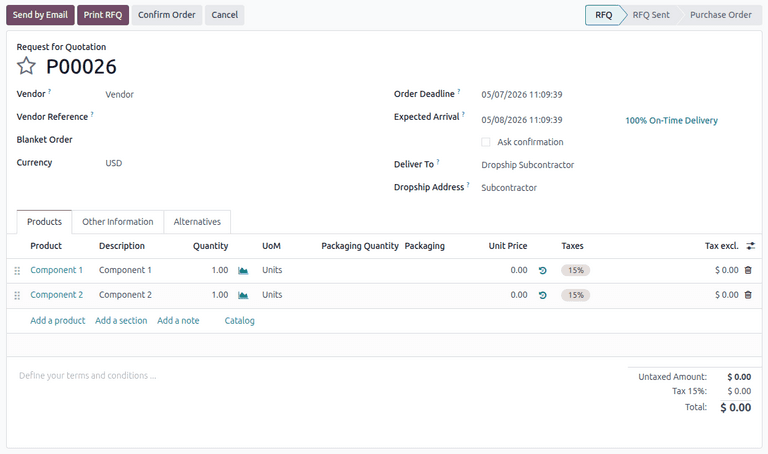Screen dimensions: 768x454
Task: Edit UoM Units on Component 1 row
Action: click(x=272, y=270)
